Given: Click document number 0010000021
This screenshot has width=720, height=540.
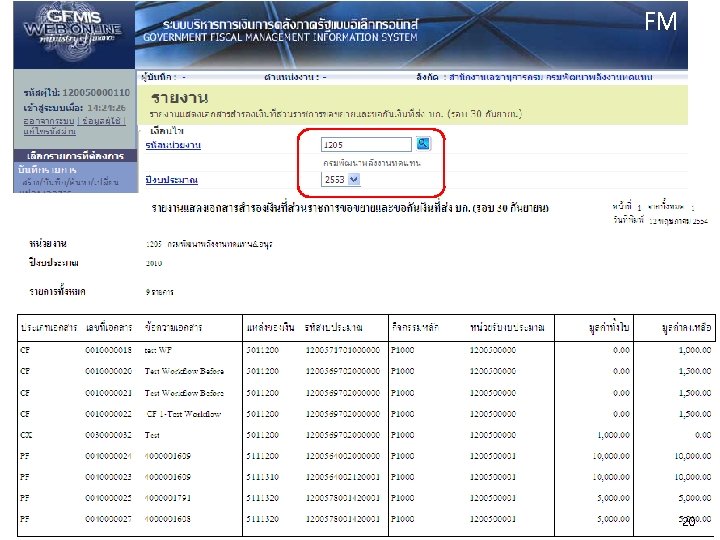Looking at the screenshot, I should (x=108, y=393).
